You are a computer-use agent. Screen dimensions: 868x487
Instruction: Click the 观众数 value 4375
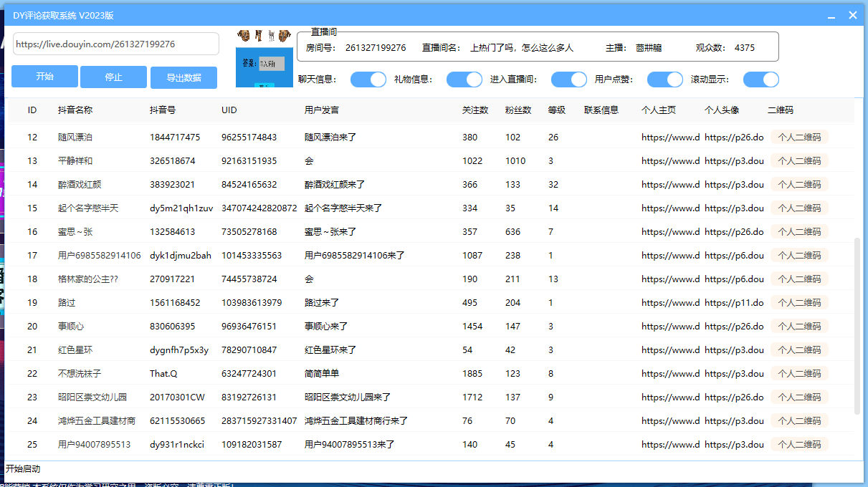point(745,48)
